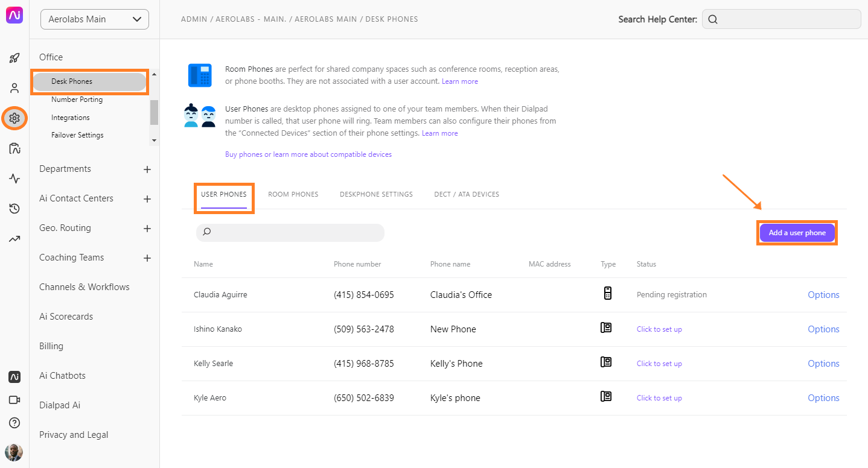
Task: Click the blue room phone illustration icon
Action: tap(200, 75)
